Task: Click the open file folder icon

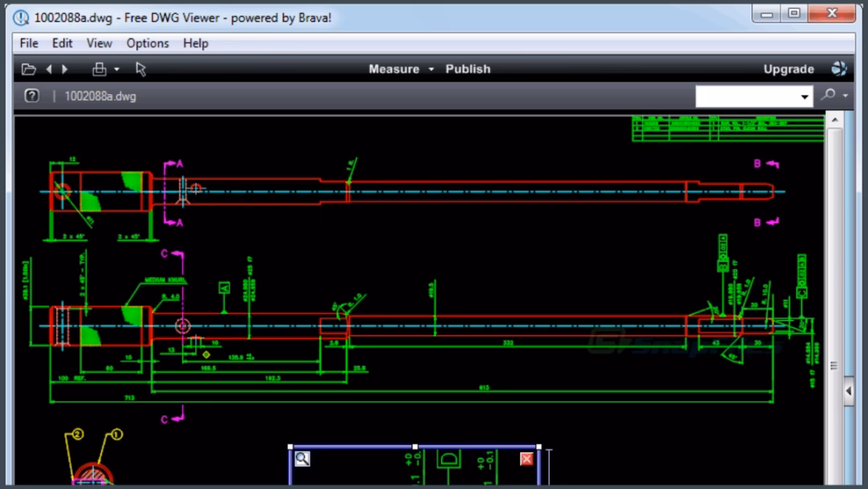Action: 29,69
